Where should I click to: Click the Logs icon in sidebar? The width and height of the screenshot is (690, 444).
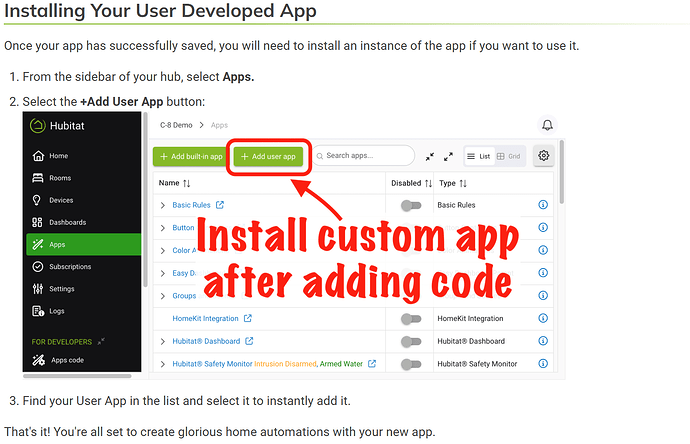coord(38,311)
